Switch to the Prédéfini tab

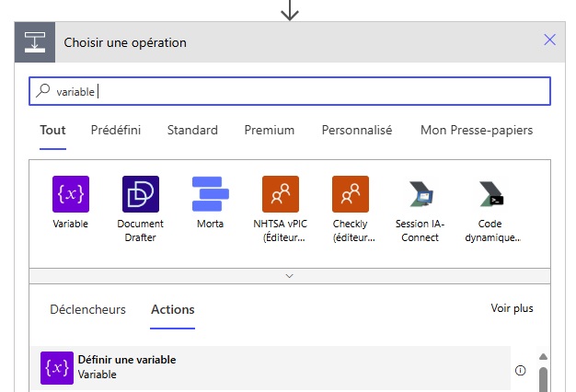(116, 131)
